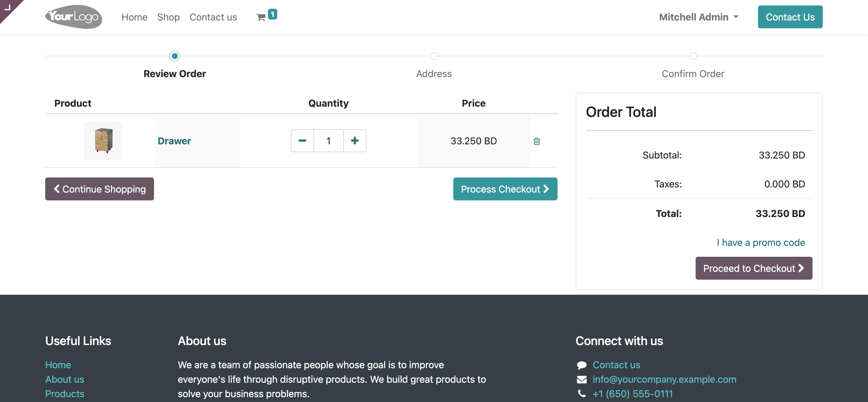
Task: Select the Confirm Order step marker
Action: point(693,56)
